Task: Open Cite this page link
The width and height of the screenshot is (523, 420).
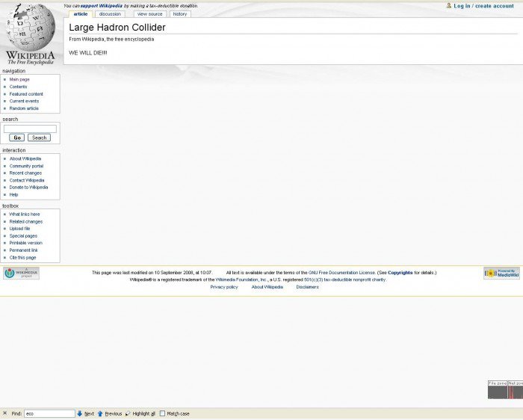Action: click(22, 258)
